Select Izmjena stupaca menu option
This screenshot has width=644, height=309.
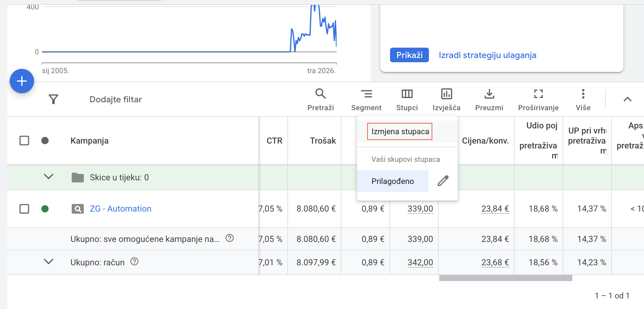click(400, 131)
